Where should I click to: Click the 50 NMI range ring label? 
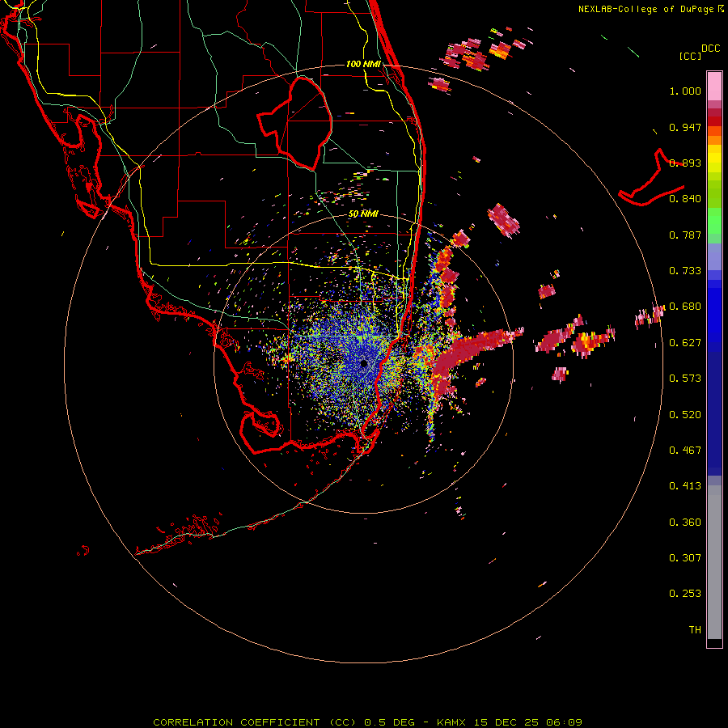click(x=363, y=214)
